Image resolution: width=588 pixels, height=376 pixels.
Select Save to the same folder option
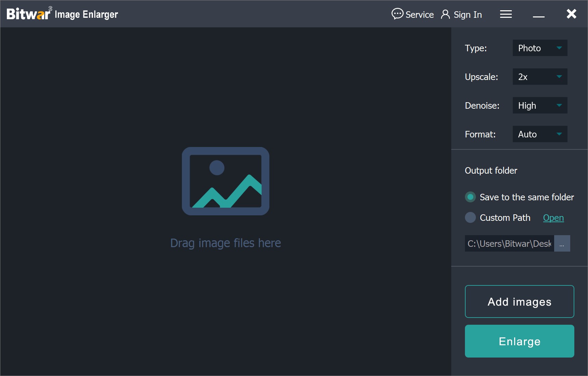coord(470,197)
